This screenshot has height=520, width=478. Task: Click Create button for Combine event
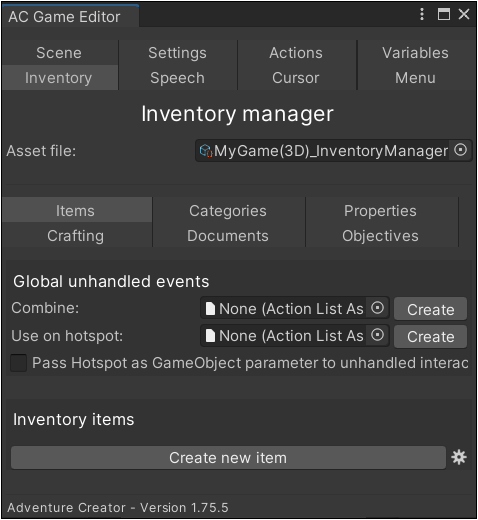(430, 309)
